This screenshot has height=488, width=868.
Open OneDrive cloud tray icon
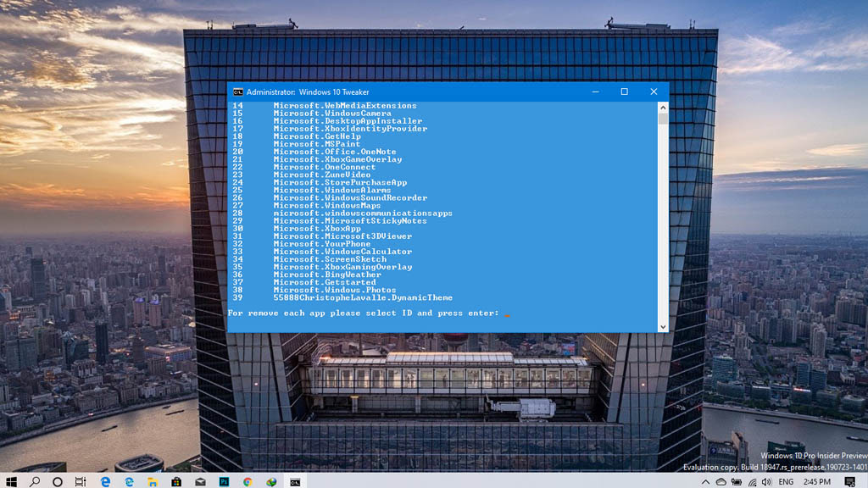721,482
